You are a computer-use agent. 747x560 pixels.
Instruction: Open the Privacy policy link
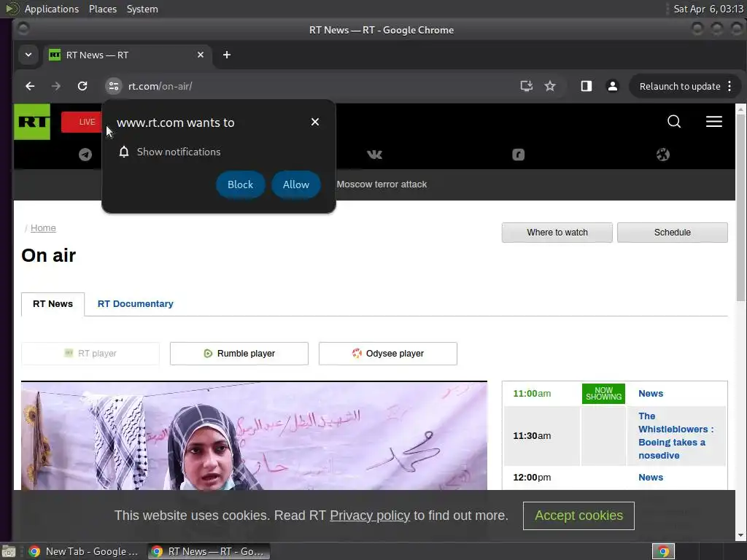tap(370, 516)
